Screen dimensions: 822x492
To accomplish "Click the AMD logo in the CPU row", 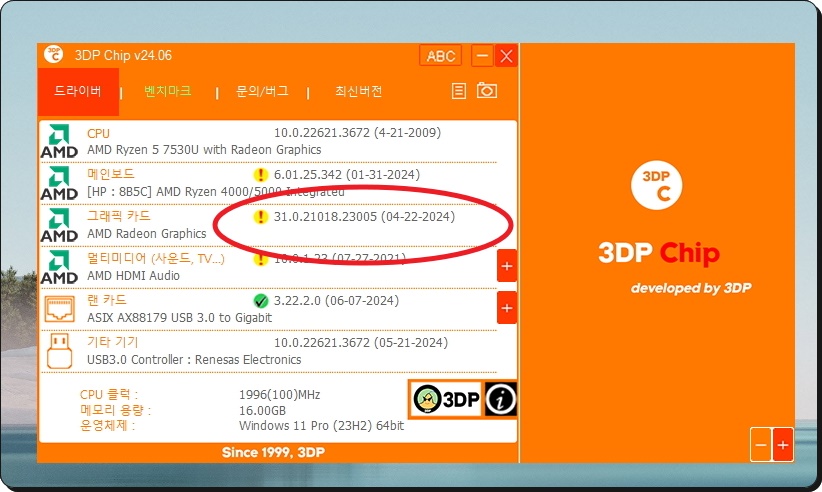I will click(x=59, y=141).
